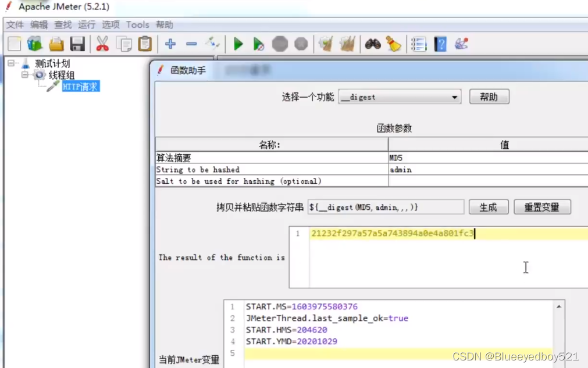Open the 文件 menu

[15, 25]
